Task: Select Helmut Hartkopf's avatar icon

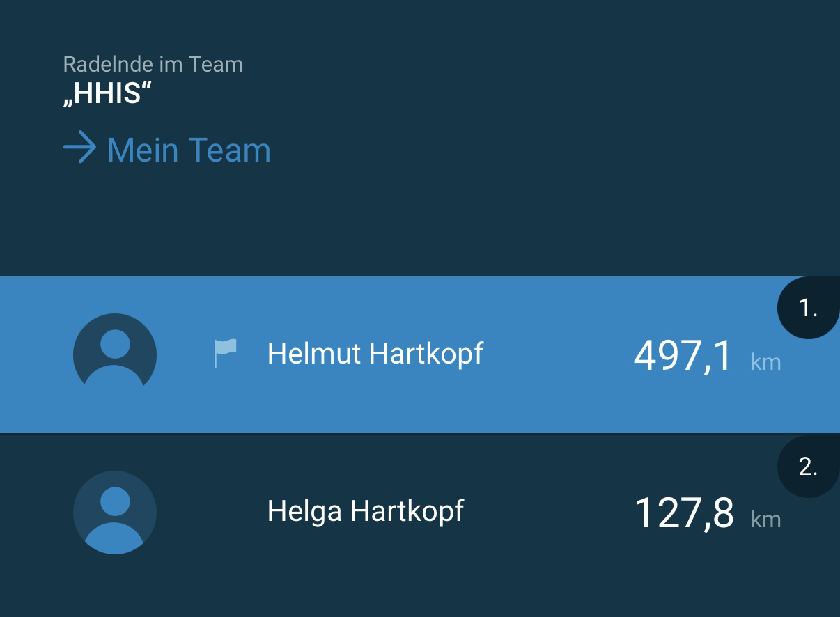Action: [115, 354]
